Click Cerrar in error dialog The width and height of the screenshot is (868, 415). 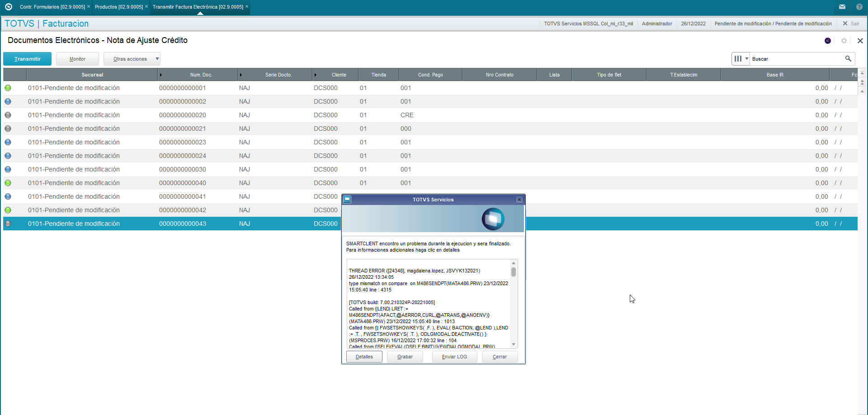coord(500,357)
